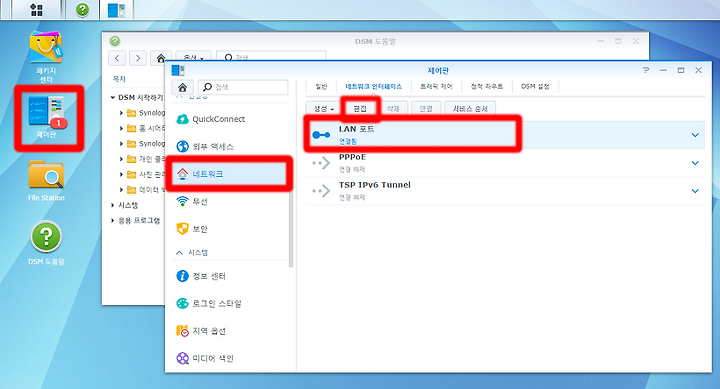Switch to the 정적 라우트 tab

click(x=487, y=86)
